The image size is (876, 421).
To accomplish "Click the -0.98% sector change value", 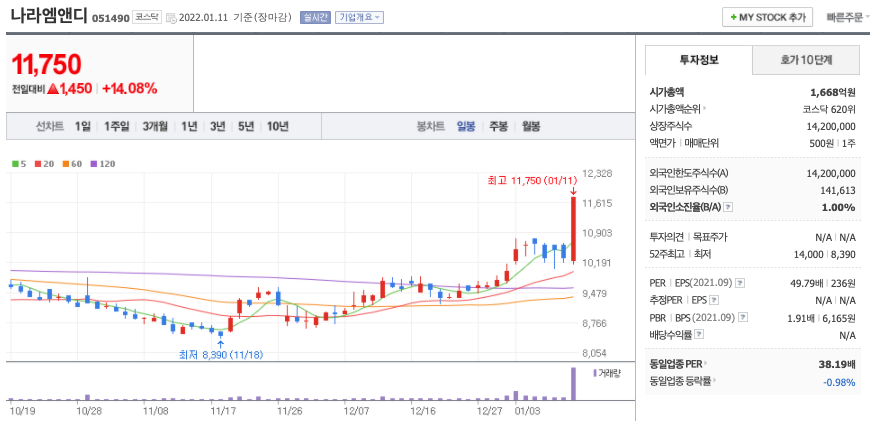I will pos(839,382).
